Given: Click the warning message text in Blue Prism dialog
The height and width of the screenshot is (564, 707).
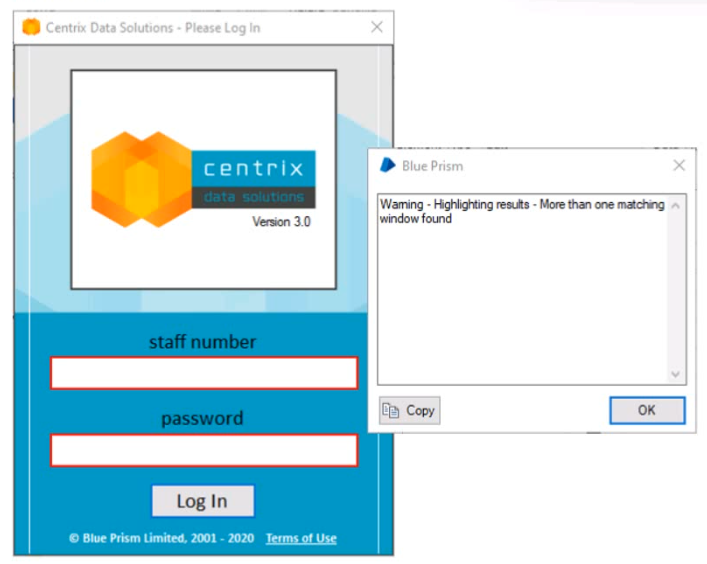Looking at the screenshot, I should [x=522, y=211].
